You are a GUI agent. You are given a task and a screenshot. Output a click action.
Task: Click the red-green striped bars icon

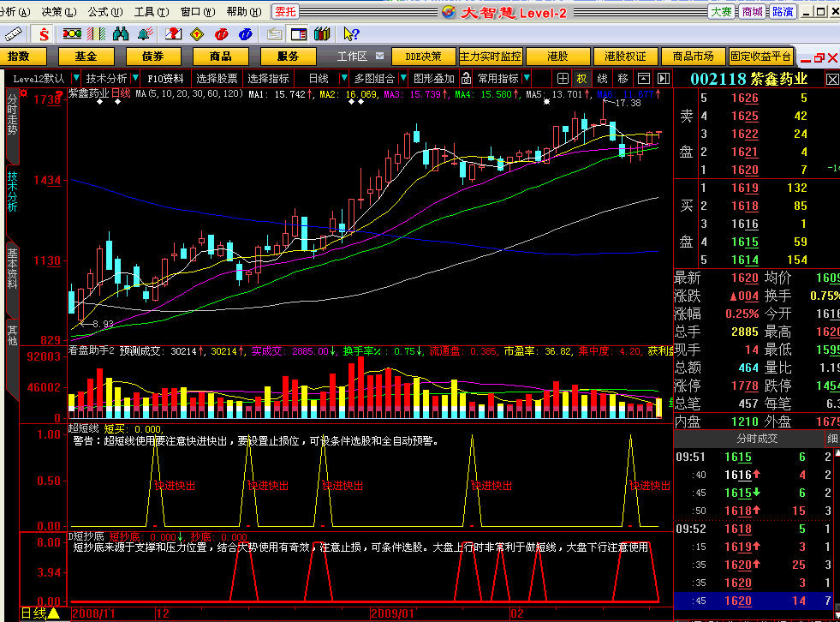coord(96,33)
